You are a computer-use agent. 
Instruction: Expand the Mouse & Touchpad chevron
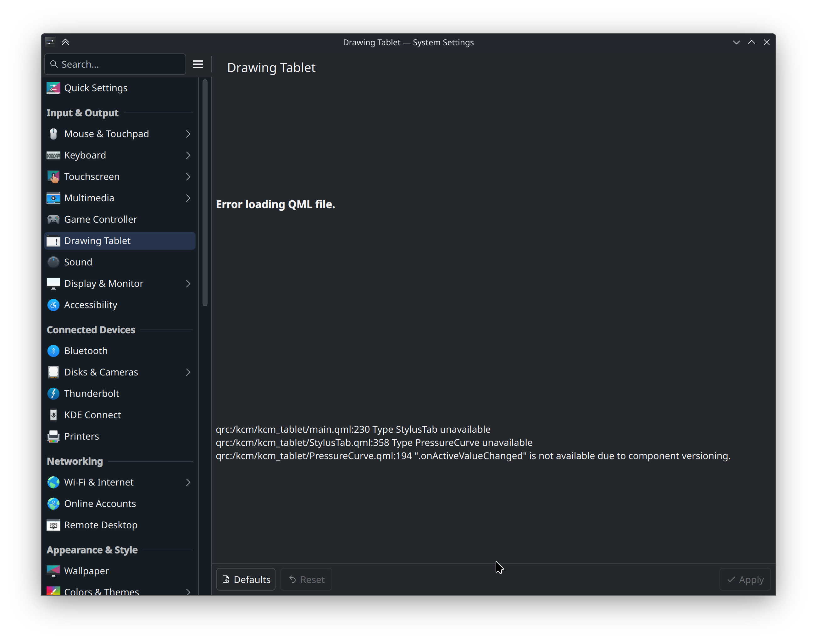coord(188,134)
